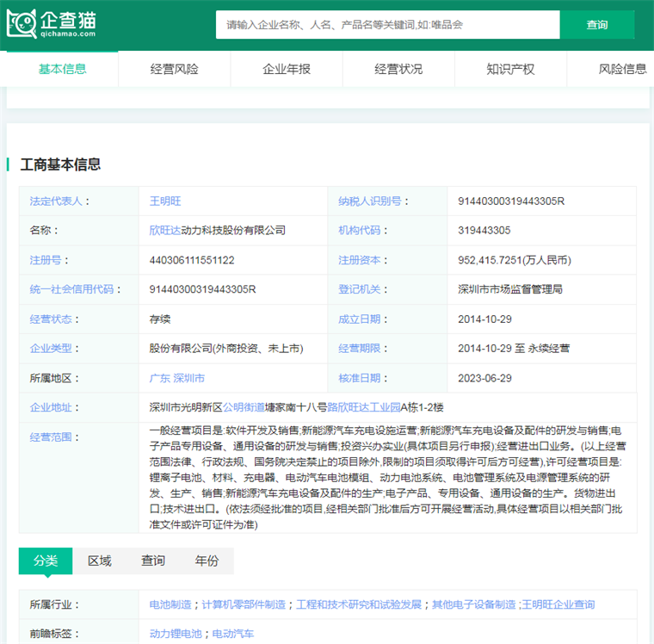Click the 成立日期 label link
654x644 pixels.
[x=359, y=319]
